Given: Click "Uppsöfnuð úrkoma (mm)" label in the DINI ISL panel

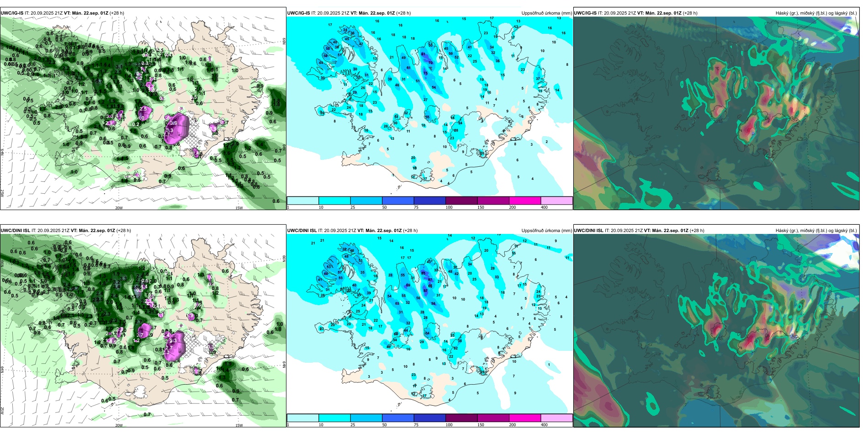Looking at the screenshot, I should [547, 231].
